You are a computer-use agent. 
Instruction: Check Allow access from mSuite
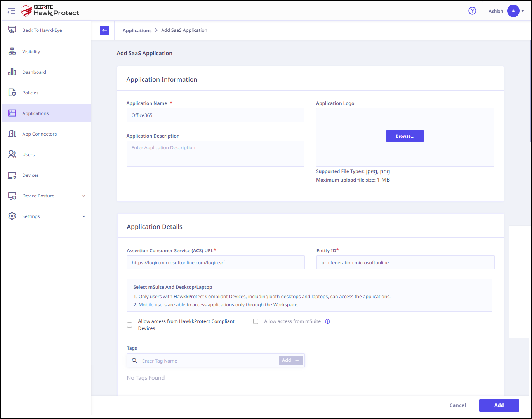tap(256, 321)
